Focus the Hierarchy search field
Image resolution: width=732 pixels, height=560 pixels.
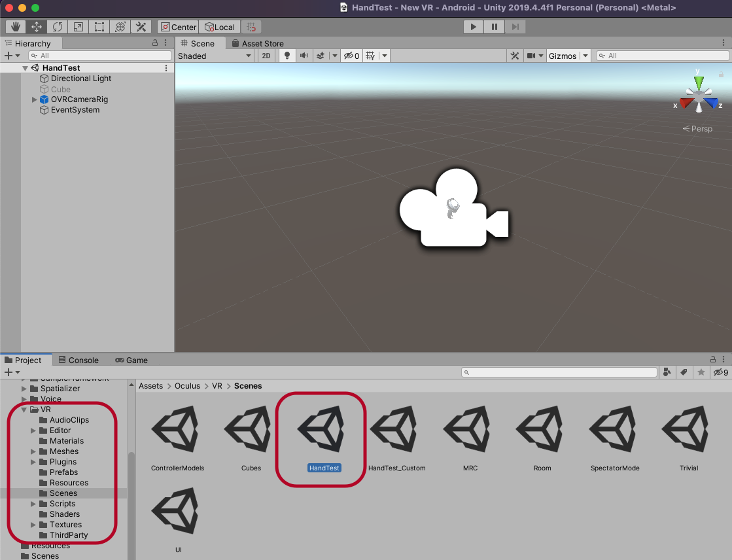pos(100,56)
